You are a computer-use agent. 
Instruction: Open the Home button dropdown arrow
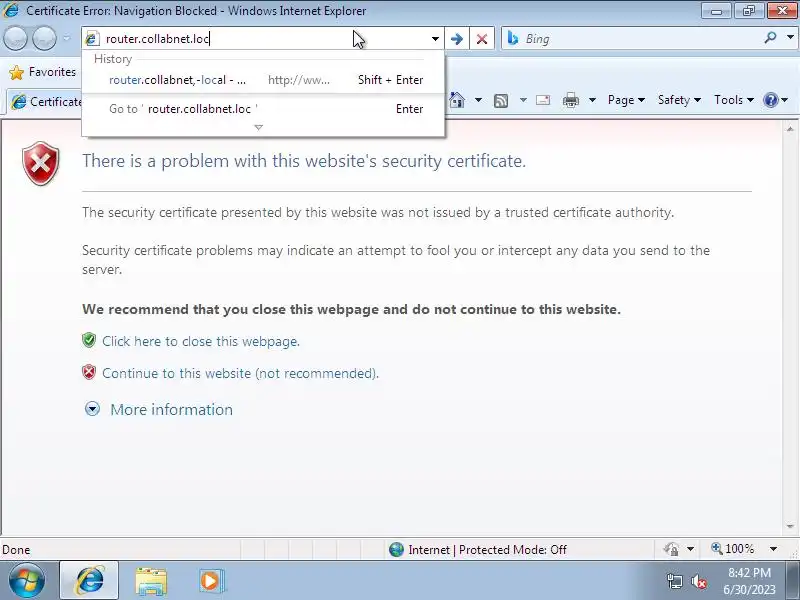tap(478, 100)
